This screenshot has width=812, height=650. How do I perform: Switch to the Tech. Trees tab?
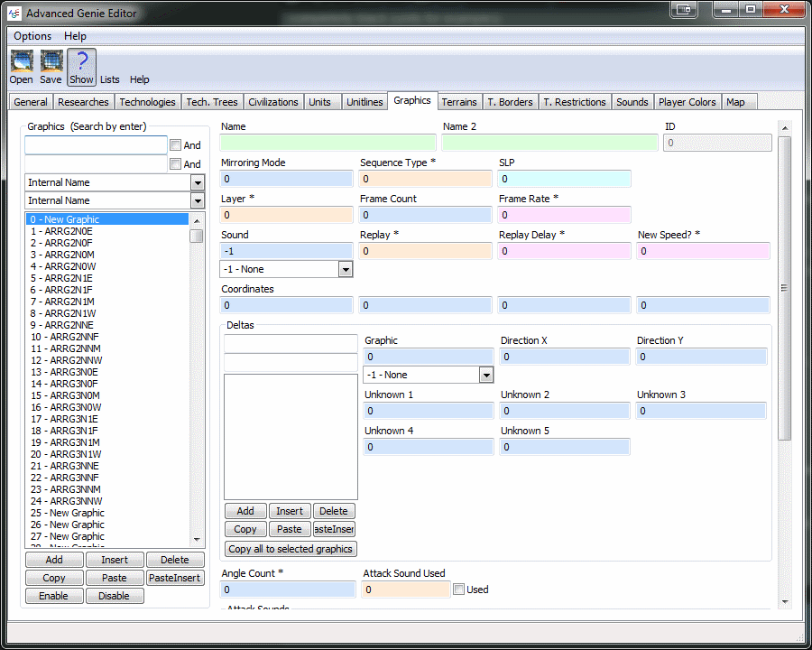click(212, 102)
